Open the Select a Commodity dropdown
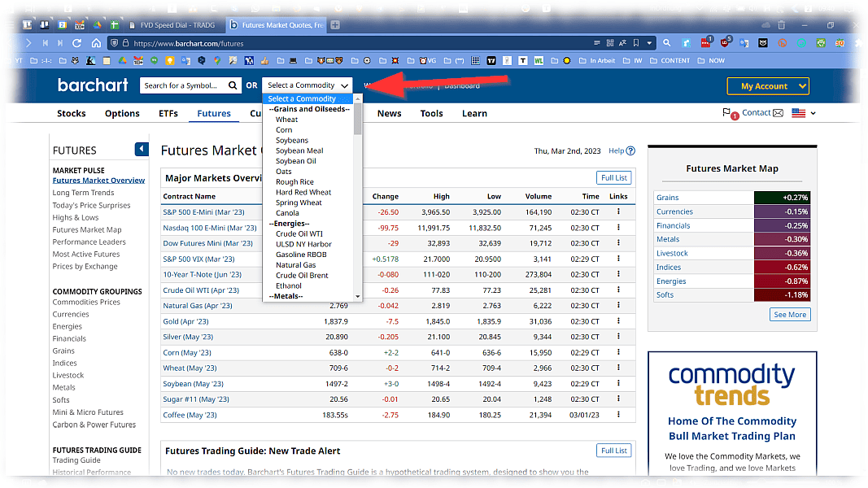 307,85
